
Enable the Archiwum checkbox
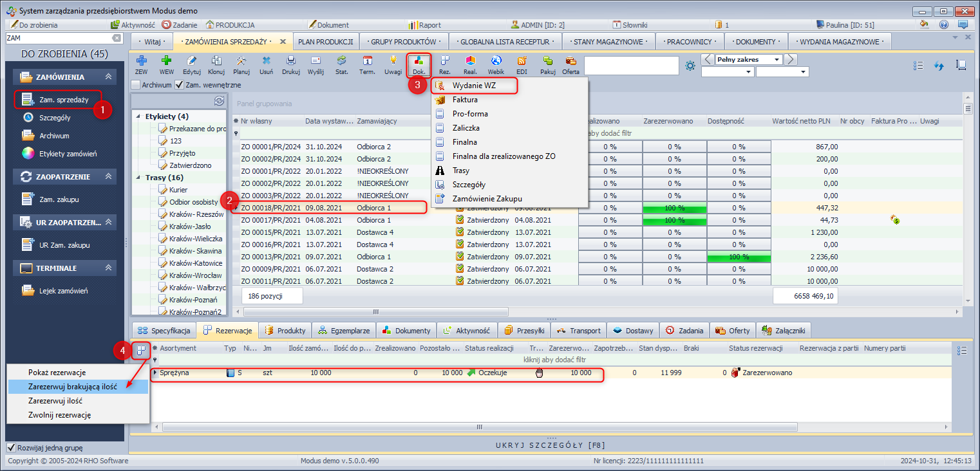(x=135, y=85)
